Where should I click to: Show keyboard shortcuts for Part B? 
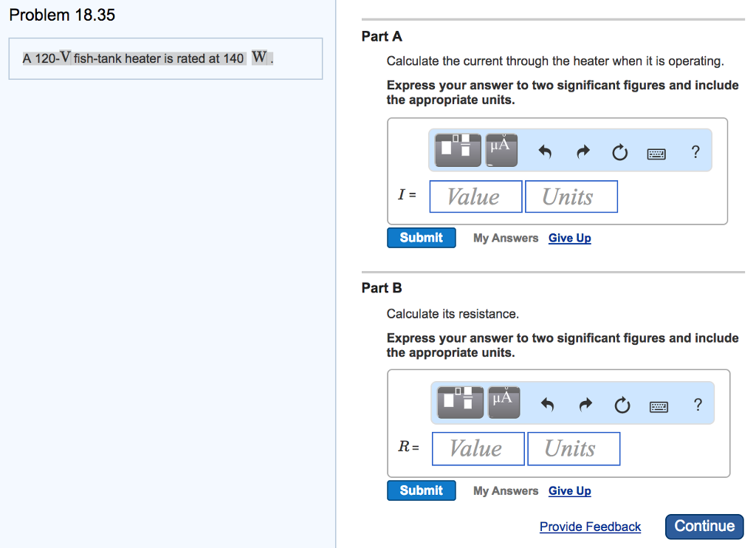(x=659, y=406)
